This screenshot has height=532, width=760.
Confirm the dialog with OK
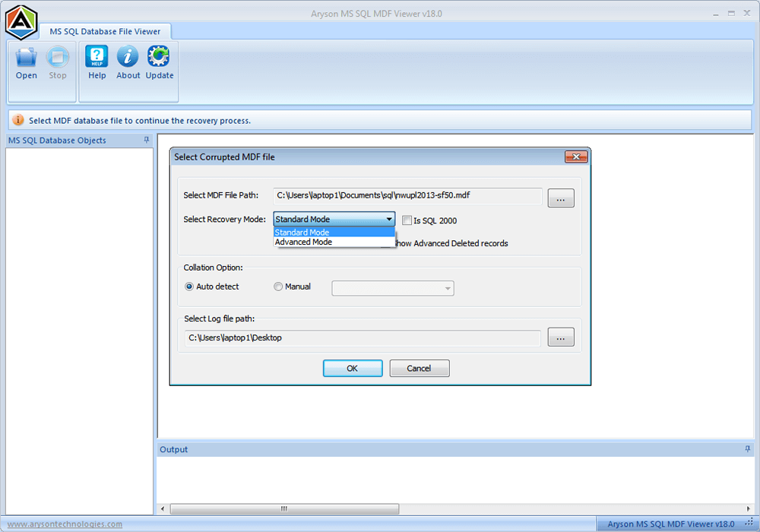click(353, 369)
